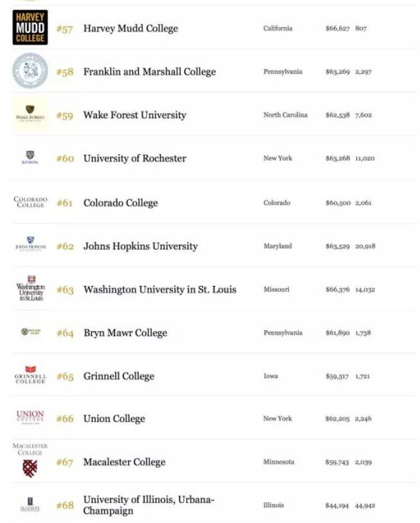420x523 pixels.
Task: Click the Illinois university logo
Action: point(30,504)
